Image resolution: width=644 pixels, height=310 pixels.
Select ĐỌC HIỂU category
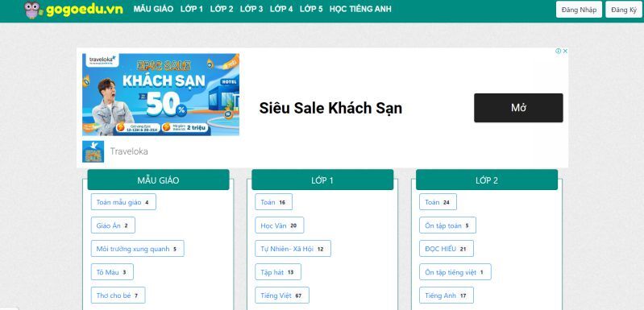click(x=447, y=249)
